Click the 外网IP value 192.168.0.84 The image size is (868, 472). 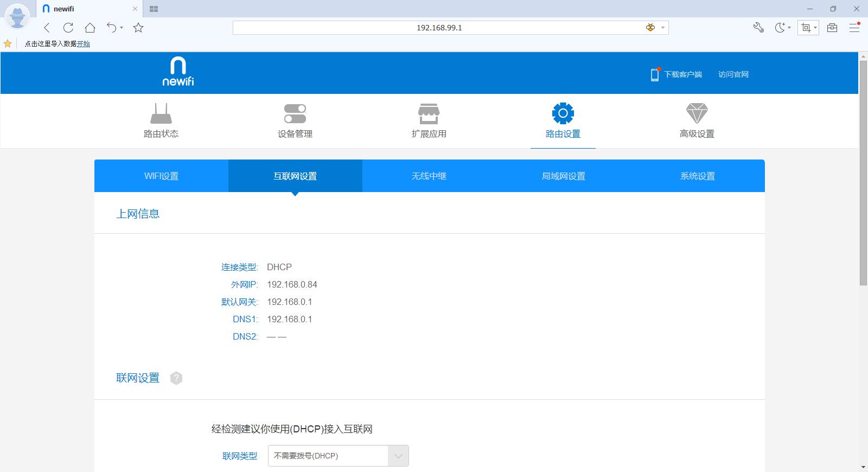pos(292,284)
